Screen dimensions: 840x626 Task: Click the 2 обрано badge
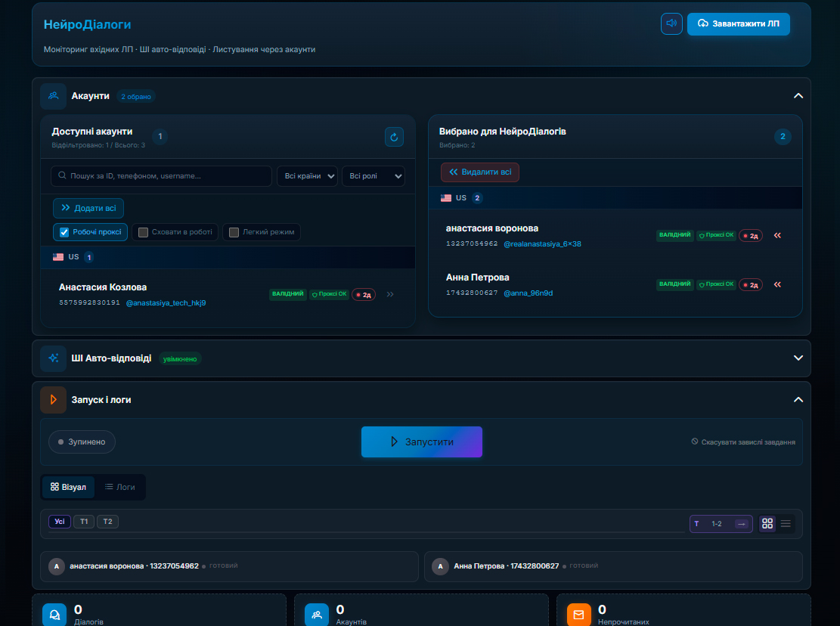point(136,97)
